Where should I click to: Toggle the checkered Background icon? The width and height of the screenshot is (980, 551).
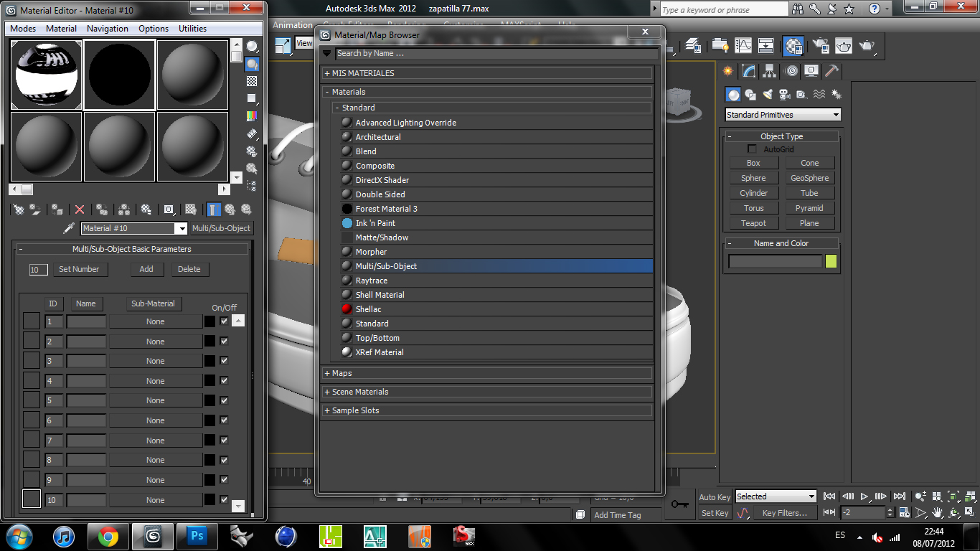click(252, 81)
